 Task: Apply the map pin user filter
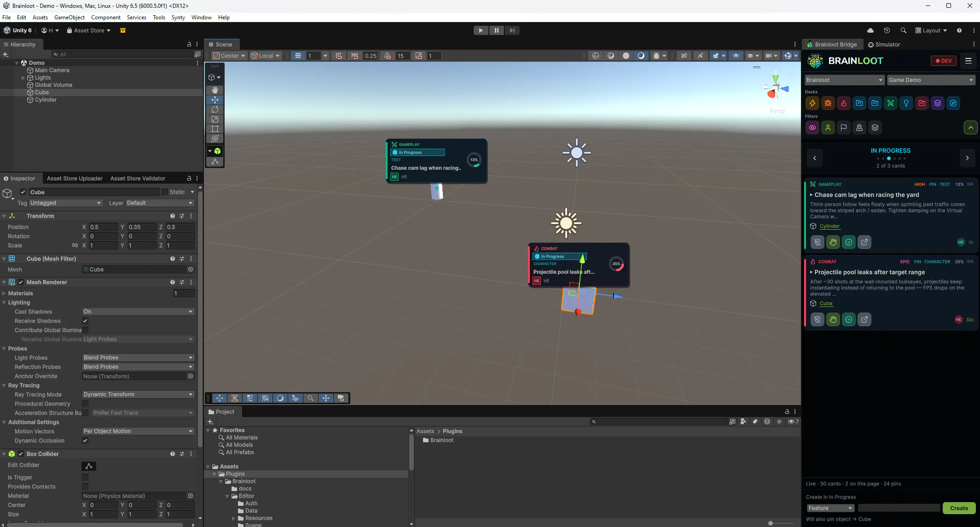pyautogui.click(x=859, y=127)
